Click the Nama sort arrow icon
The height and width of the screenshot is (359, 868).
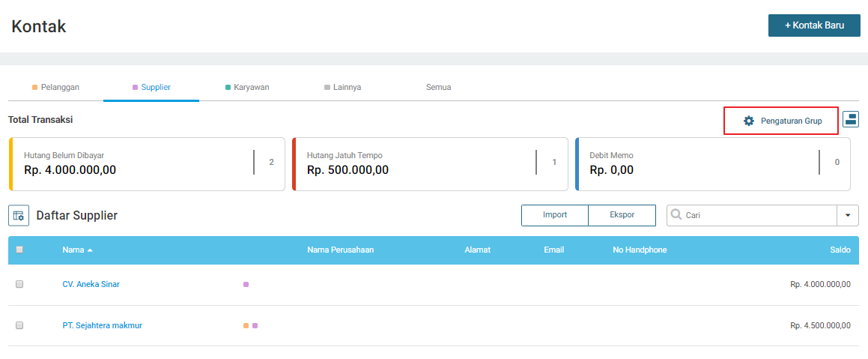click(x=90, y=250)
